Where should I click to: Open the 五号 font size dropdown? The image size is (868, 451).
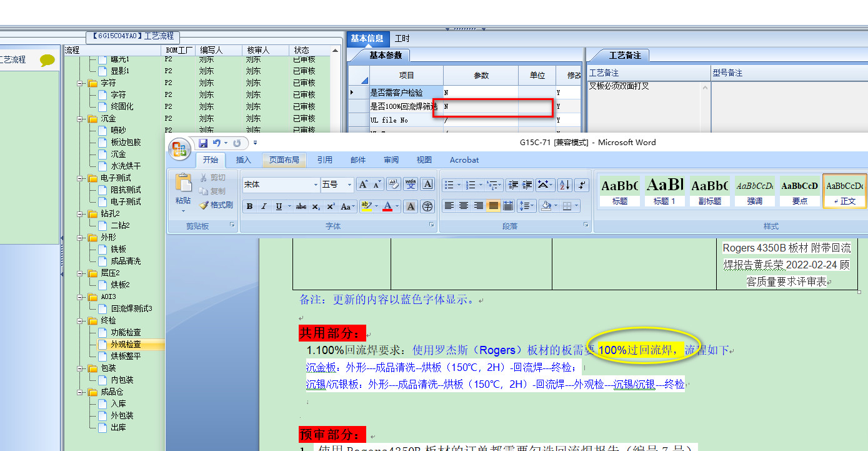coord(349,185)
